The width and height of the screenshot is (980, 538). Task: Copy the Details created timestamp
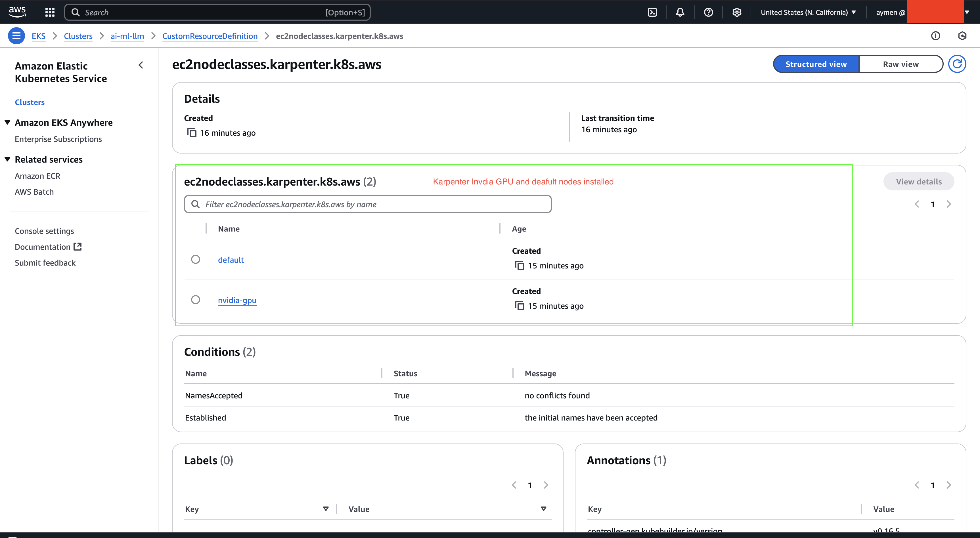pyautogui.click(x=192, y=133)
